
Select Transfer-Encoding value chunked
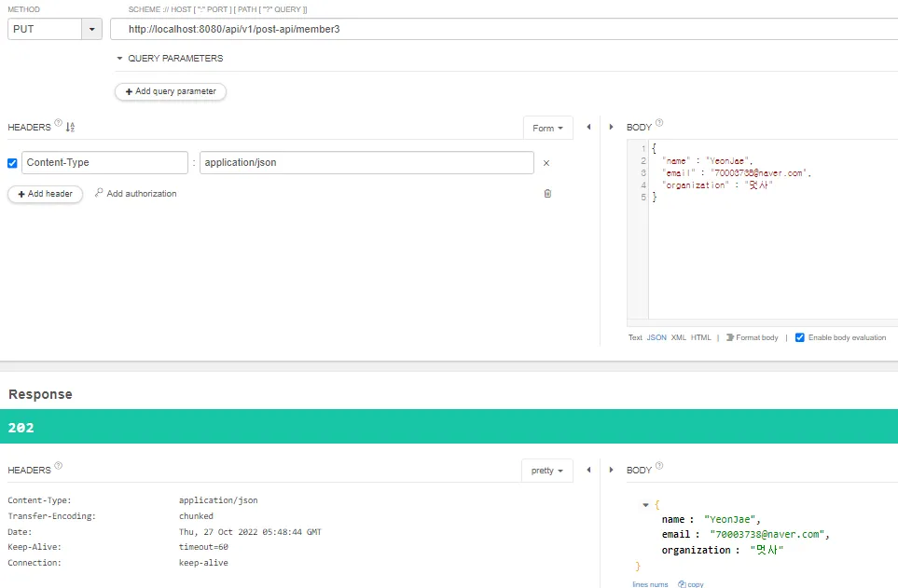(196, 516)
